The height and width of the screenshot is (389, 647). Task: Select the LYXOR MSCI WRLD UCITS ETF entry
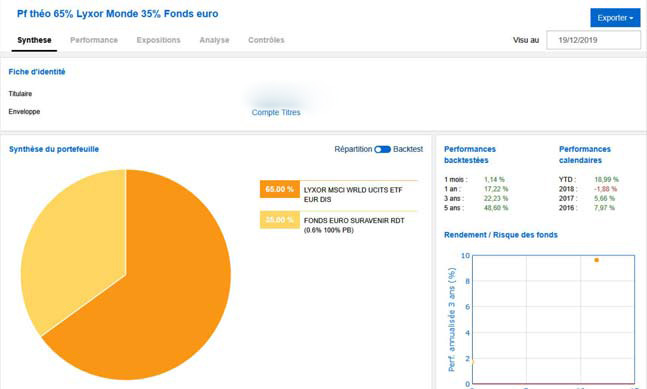pyautogui.click(x=353, y=194)
